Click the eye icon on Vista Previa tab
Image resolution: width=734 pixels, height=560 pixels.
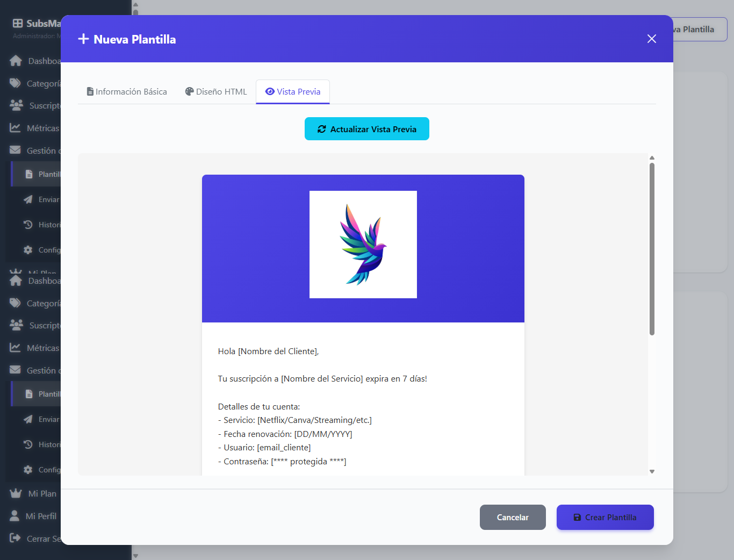(270, 92)
